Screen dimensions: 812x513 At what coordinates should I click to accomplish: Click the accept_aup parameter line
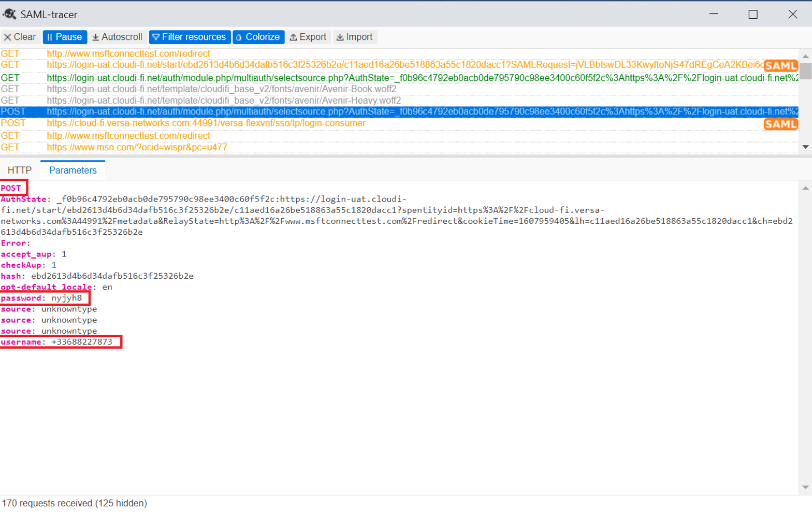pos(34,254)
